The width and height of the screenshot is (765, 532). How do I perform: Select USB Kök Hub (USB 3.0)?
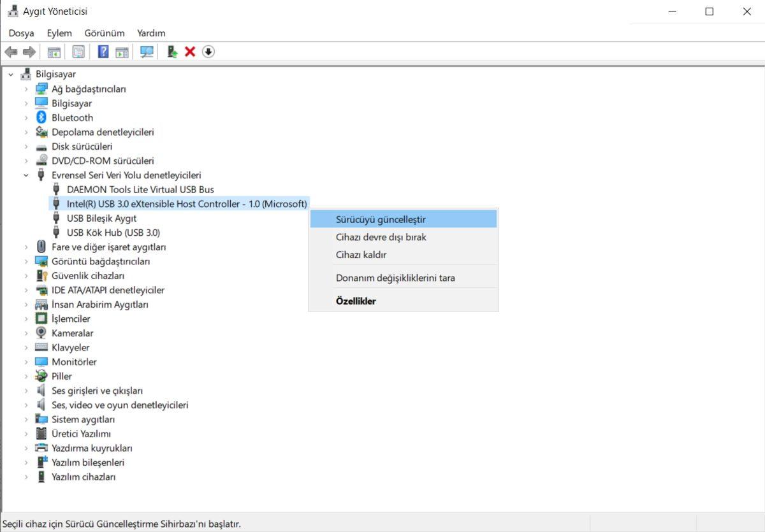[113, 233]
